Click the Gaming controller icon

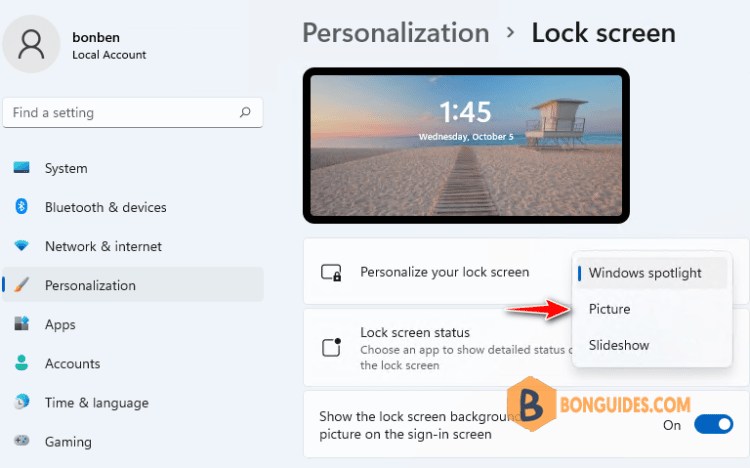click(22, 441)
